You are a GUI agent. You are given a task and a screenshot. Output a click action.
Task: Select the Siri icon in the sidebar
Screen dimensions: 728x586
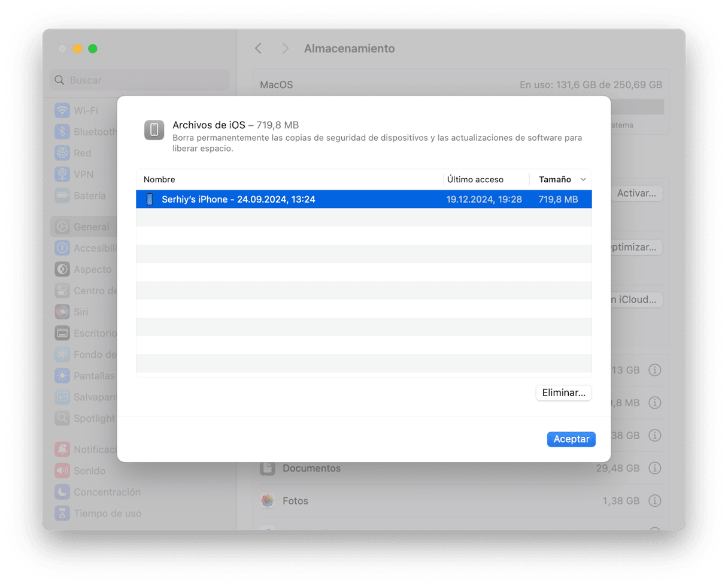tap(62, 312)
